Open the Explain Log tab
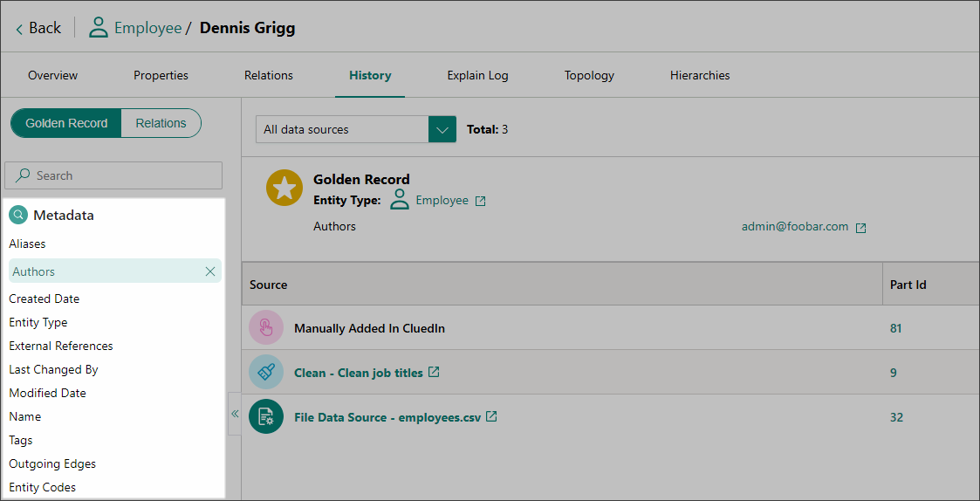The image size is (980, 501). (477, 75)
